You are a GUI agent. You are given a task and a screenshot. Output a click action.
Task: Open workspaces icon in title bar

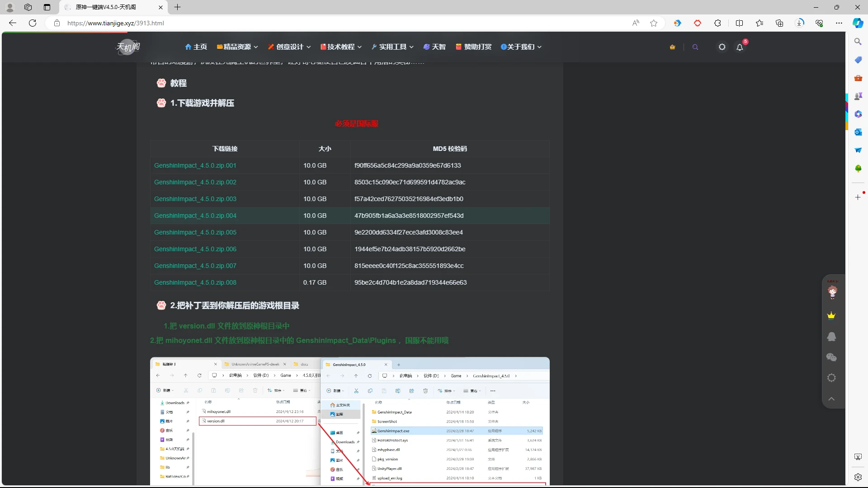click(28, 7)
